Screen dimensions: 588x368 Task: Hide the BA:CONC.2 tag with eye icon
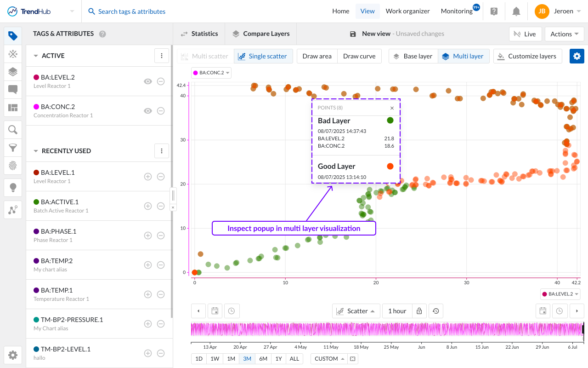[147, 111]
